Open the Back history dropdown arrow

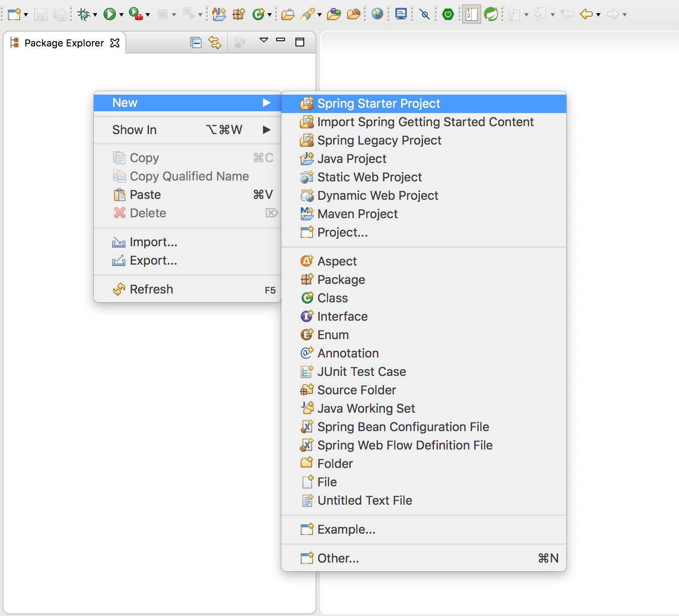(x=598, y=15)
